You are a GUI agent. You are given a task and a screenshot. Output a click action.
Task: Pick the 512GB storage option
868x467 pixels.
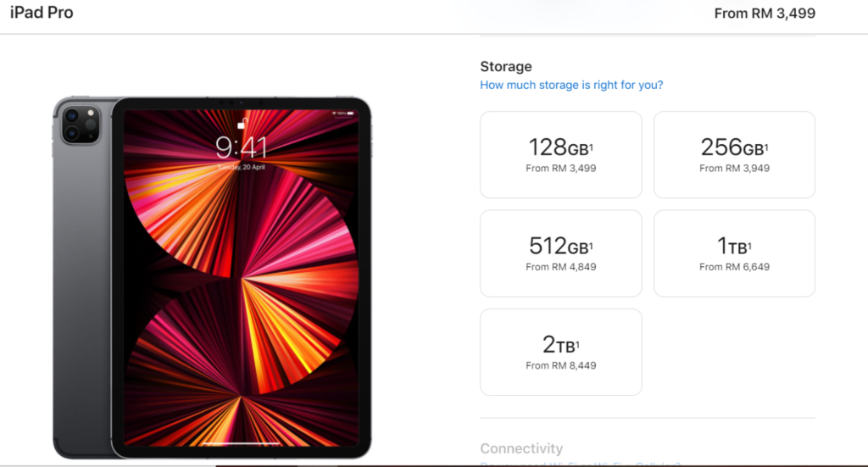point(561,253)
